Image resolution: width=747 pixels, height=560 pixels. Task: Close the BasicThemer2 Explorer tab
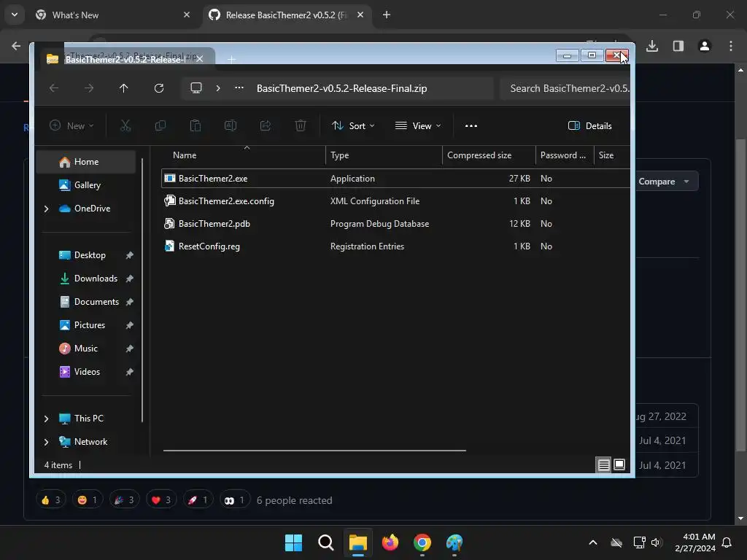[x=200, y=59]
